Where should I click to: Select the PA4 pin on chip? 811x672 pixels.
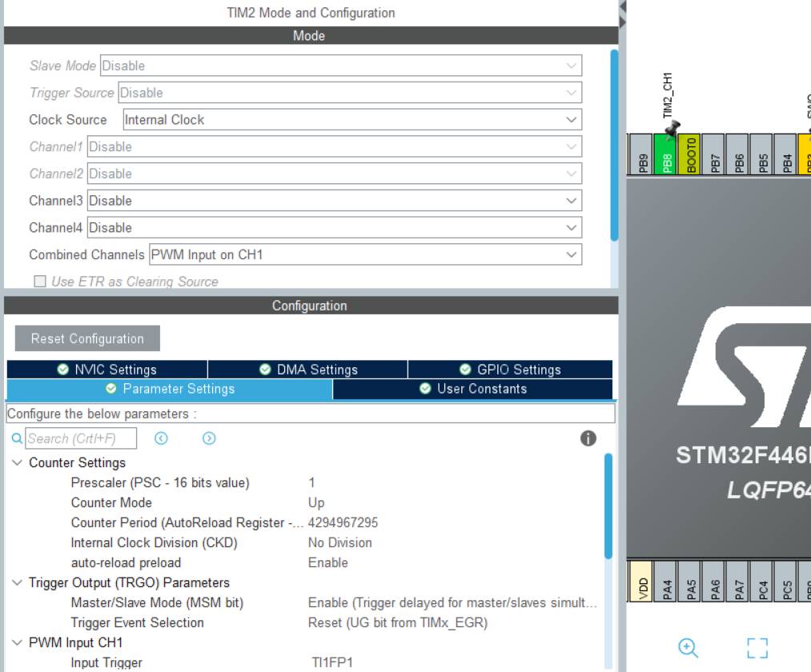pos(666,581)
